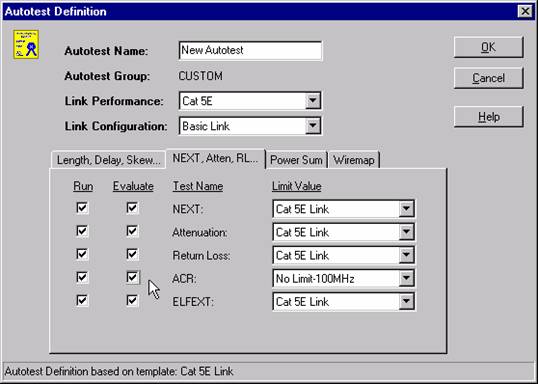The image size is (538, 384).
Task: Click the Evaluate column header
Action: click(133, 186)
